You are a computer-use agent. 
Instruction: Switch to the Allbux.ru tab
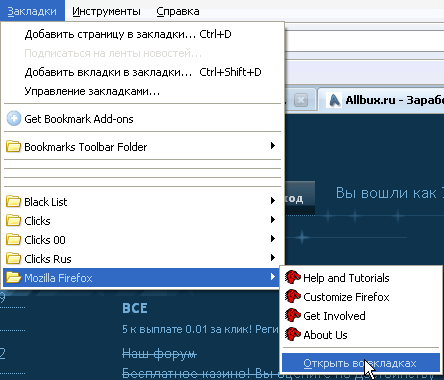(x=381, y=100)
